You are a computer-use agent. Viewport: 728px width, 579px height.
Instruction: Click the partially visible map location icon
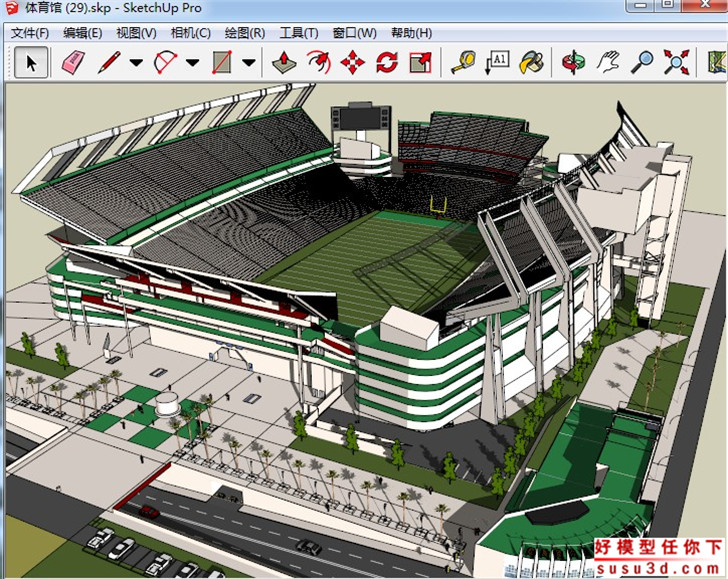pos(716,62)
